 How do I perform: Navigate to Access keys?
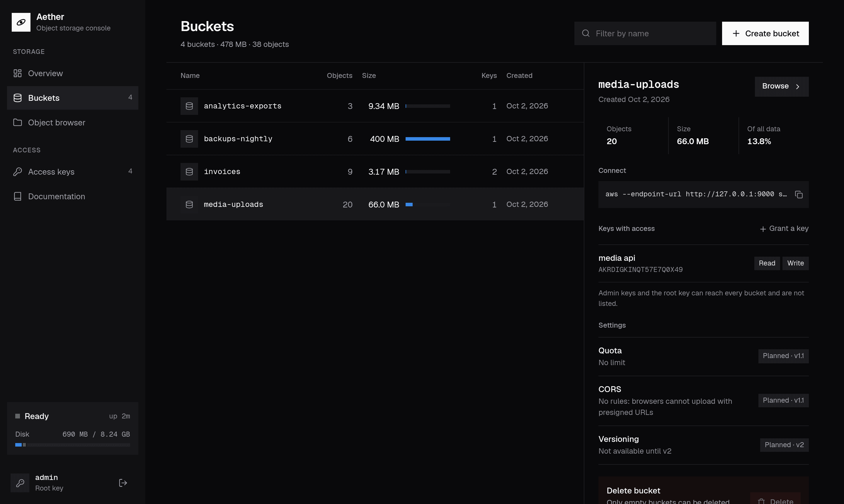(73, 172)
